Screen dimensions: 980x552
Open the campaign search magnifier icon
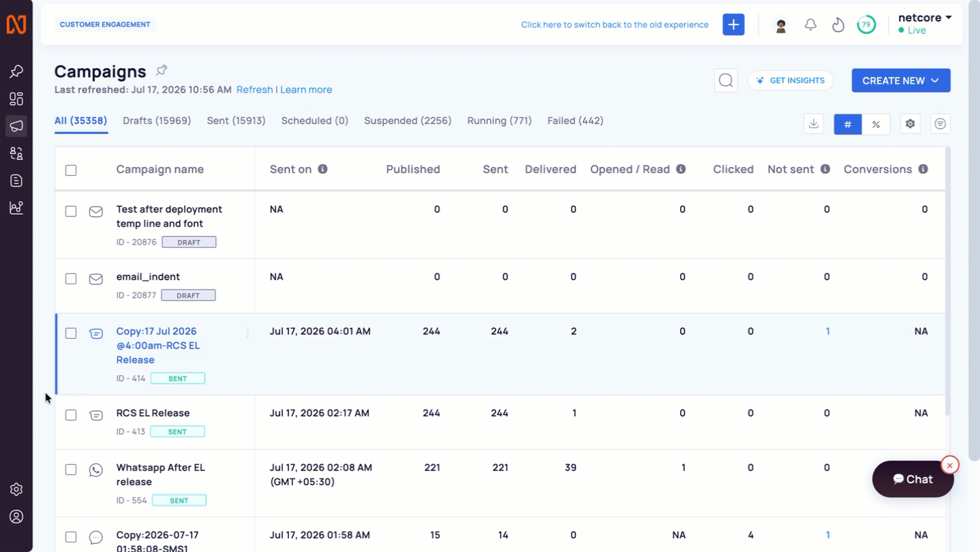[x=726, y=80]
